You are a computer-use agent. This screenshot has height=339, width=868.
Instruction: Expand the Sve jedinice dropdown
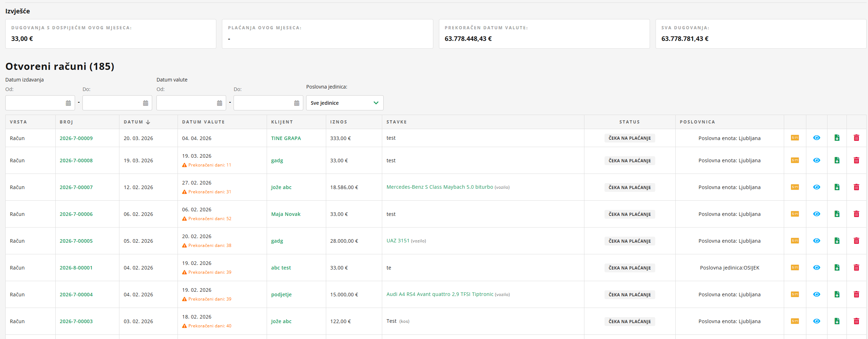pos(345,103)
